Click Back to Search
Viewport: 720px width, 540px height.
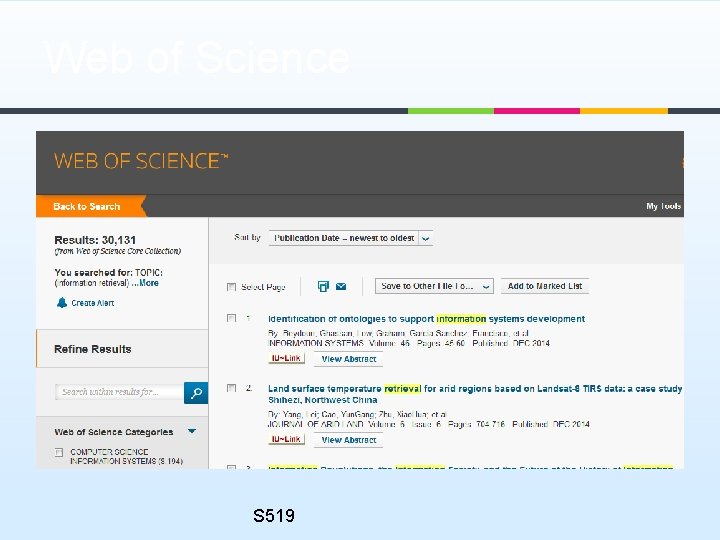[91, 206]
